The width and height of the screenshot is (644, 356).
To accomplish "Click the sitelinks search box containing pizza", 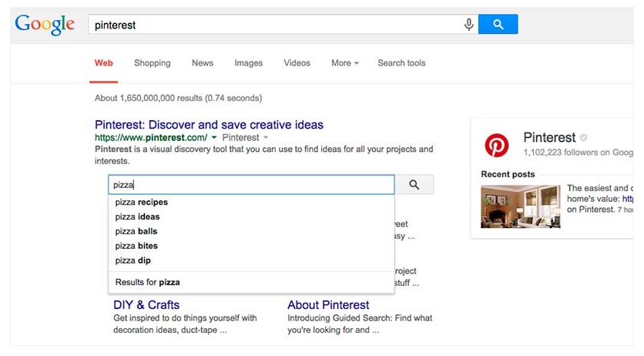I will 251,185.
